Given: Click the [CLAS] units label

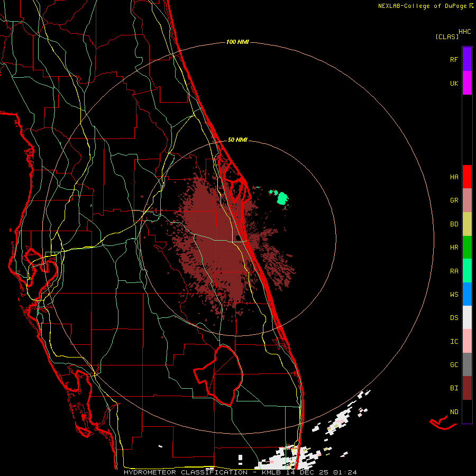Looking at the screenshot, I should 447,36.
